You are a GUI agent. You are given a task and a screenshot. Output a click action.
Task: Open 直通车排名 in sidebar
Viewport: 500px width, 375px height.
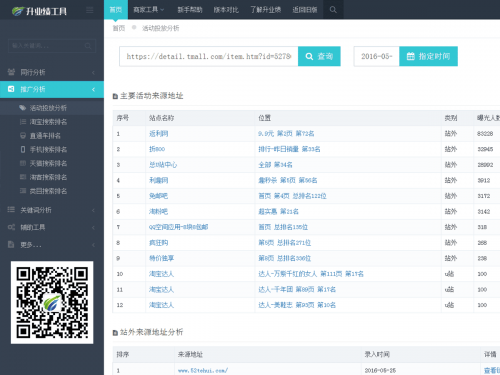45,136
